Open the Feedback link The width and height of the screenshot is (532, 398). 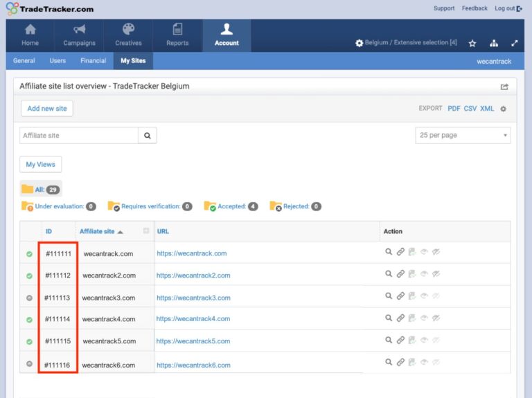tap(475, 8)
